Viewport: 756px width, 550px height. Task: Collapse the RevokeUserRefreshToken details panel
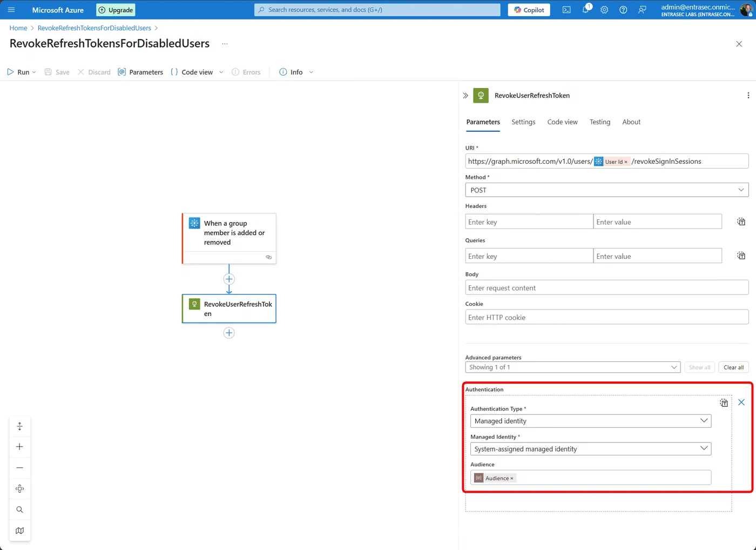pos(465,95)
